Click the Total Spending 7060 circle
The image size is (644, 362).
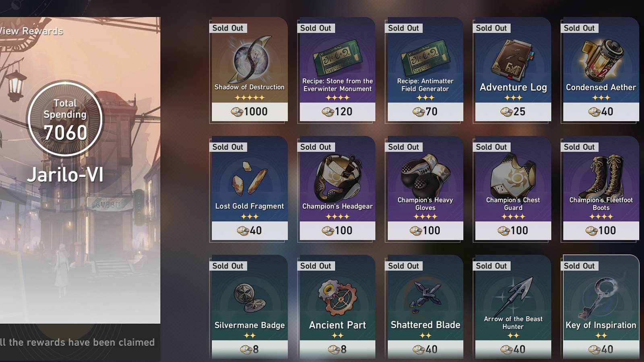[65, 119]
